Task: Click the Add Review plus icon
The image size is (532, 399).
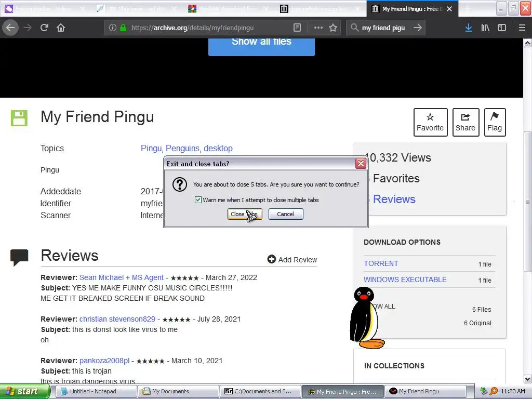Action: (x=271, y=259)
